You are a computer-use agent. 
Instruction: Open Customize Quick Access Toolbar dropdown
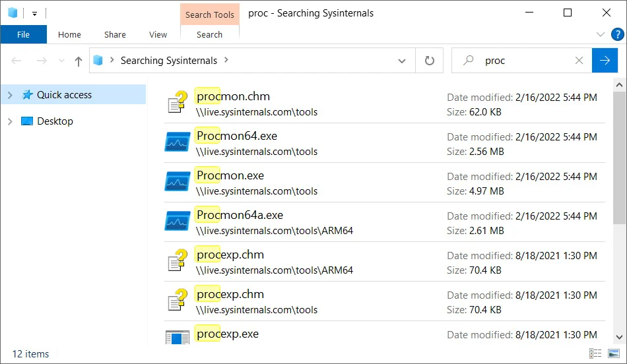[x=35, y=14]
